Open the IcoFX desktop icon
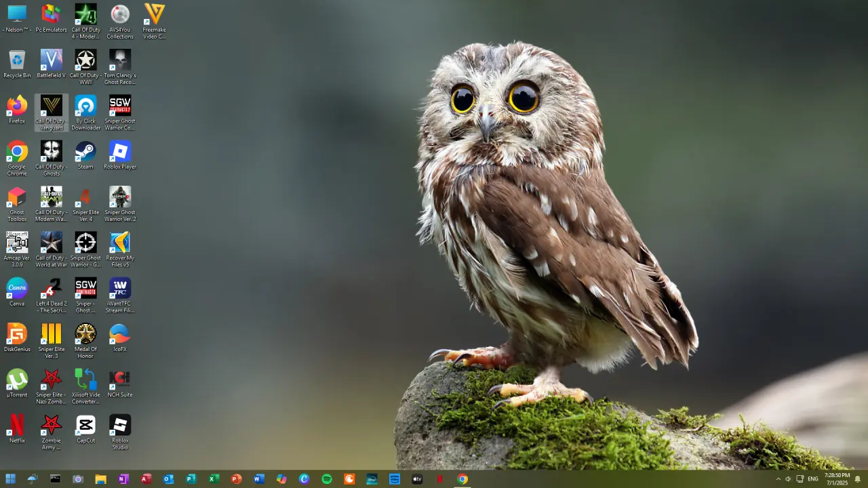The height and width of the screenshot is (488, 868). pyautogui.click(x=120, y=337)
